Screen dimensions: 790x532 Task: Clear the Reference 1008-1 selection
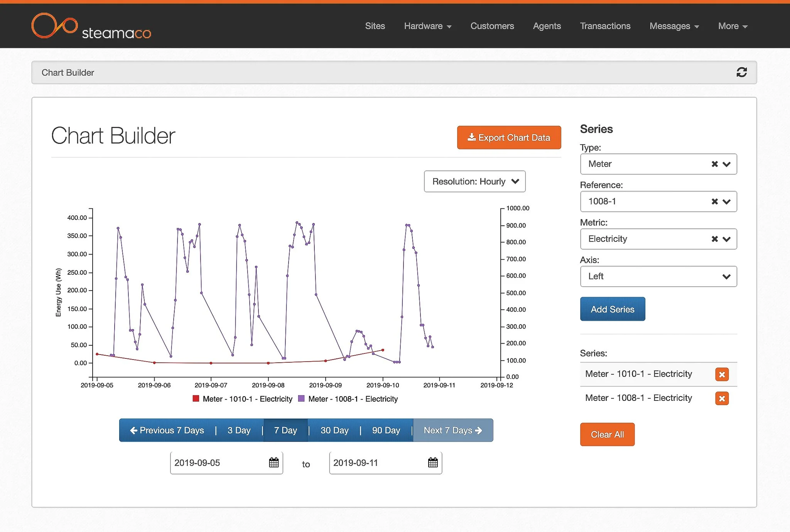pos(714,202)
